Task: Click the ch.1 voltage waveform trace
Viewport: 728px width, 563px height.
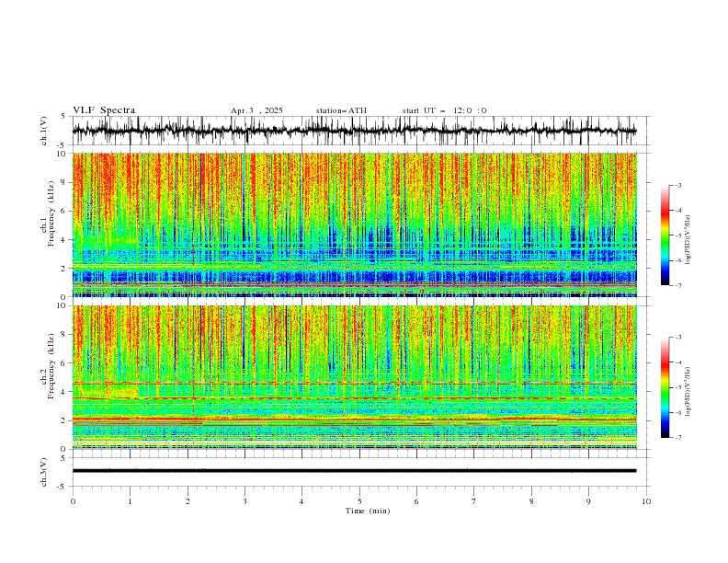Action: click(x=354, y=131)
